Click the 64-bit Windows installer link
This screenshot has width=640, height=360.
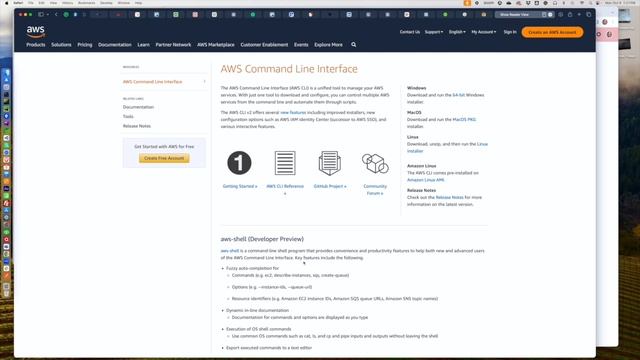(x=458, y=95)
